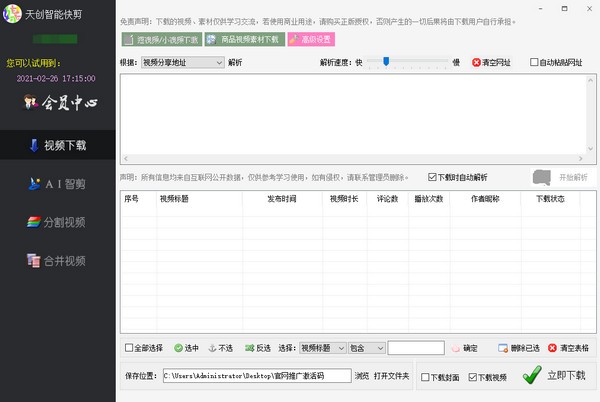Image resolution: width=600 pixels, height=402 pixels.
Task: Toggle the 下载时自动解析 checkbox
Action: click(x=432, y=177)
